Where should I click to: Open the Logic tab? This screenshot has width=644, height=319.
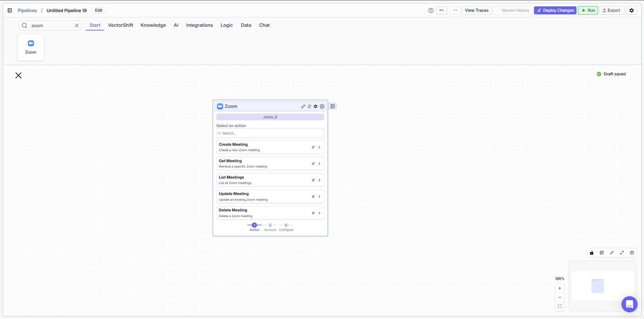tap(227, 25)
